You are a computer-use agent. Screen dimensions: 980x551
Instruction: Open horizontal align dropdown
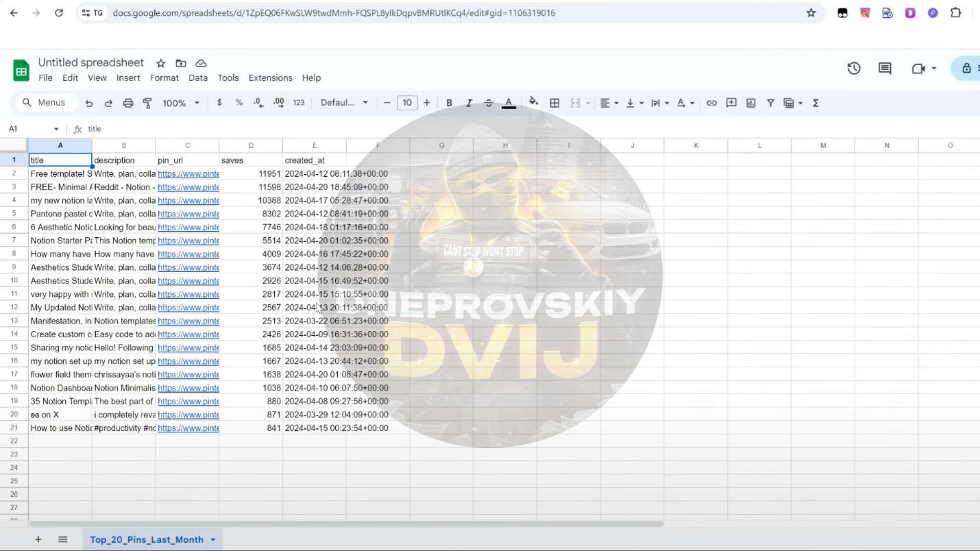[x=609, y=103]
